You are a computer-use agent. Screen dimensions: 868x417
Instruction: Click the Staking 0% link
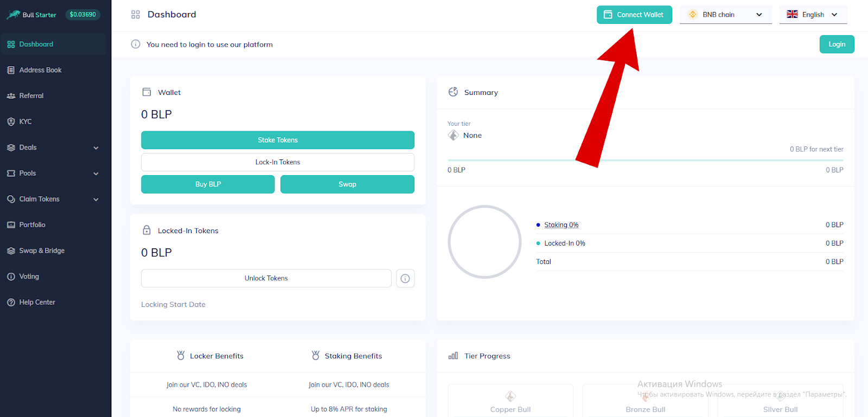pyautogui.click(x=561, y=225)
